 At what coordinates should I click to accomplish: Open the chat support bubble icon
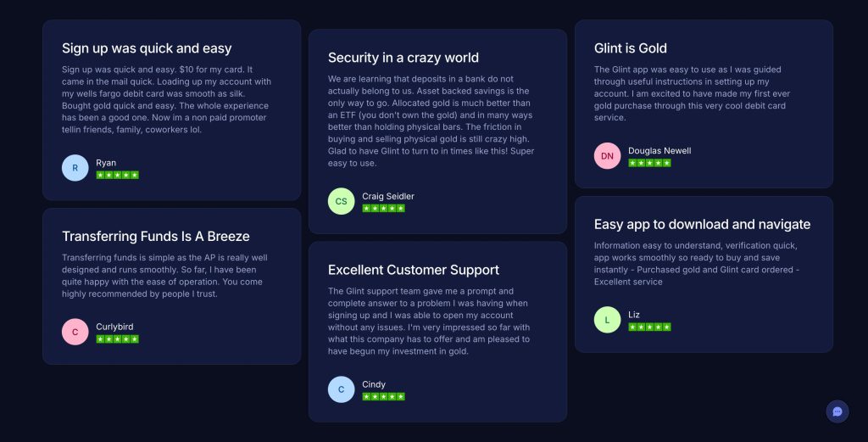[x=837, y=411]
